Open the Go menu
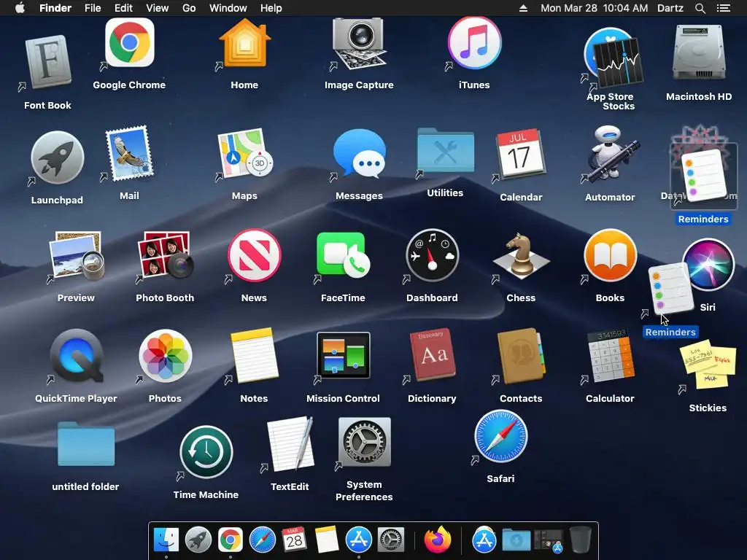 point(189,8)
